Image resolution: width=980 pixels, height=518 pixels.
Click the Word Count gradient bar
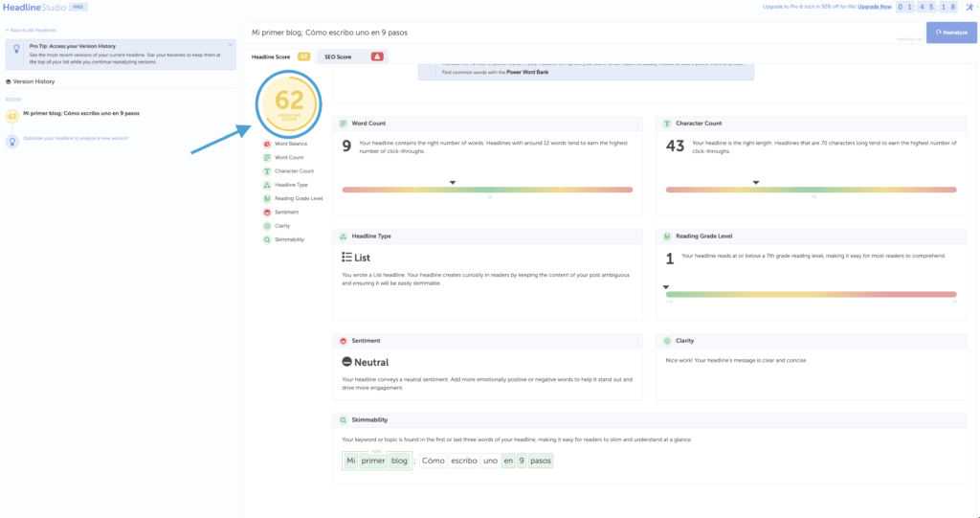487,190
